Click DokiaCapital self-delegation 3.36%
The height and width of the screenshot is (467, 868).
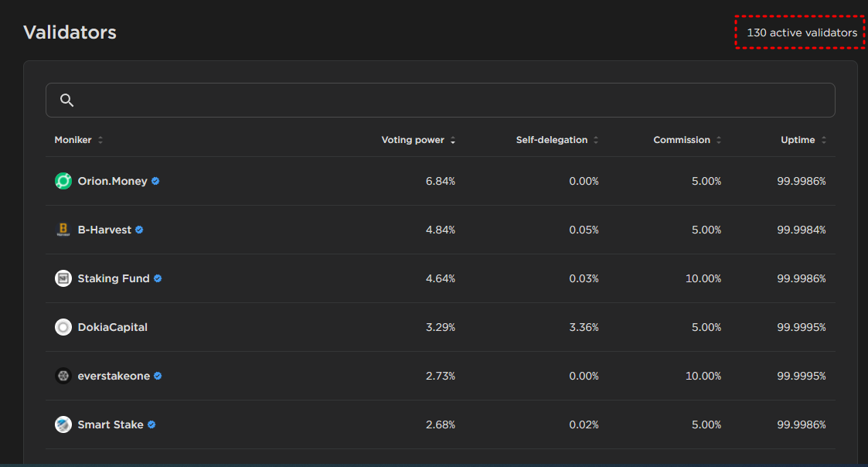pos(584,327)
